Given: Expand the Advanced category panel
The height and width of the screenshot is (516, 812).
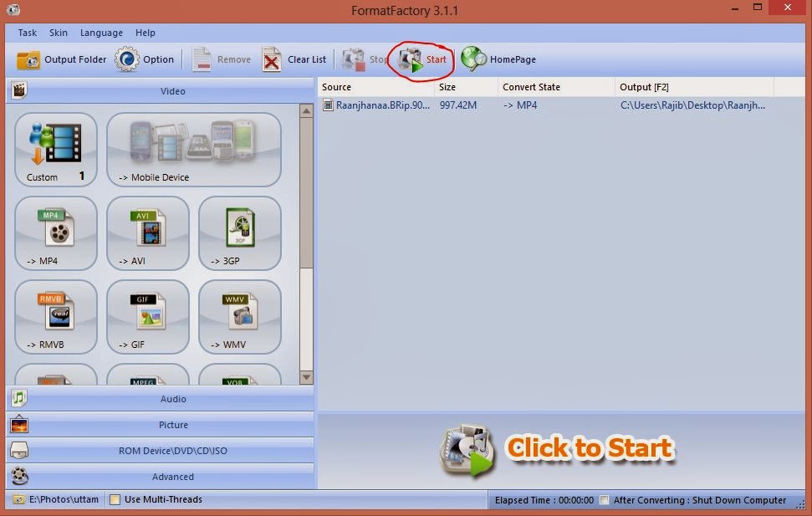Looking at the screenshot, I should click(x=160, y=477).
